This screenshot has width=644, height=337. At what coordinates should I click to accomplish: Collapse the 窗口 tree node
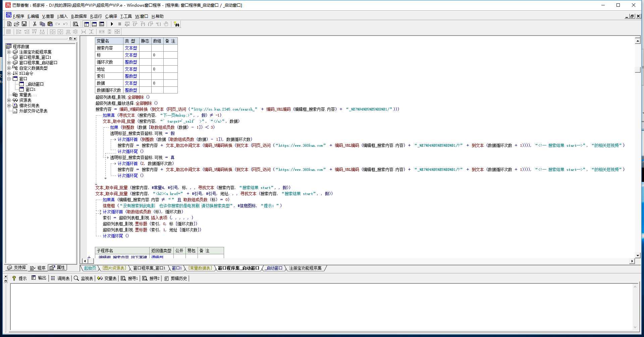(x=9, y=79)
